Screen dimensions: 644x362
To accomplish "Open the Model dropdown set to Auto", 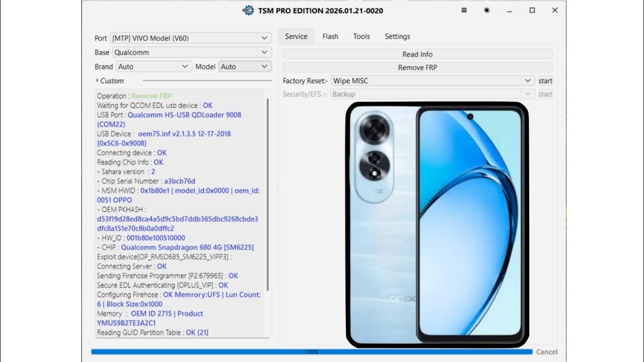I will (x=245, y=66).
